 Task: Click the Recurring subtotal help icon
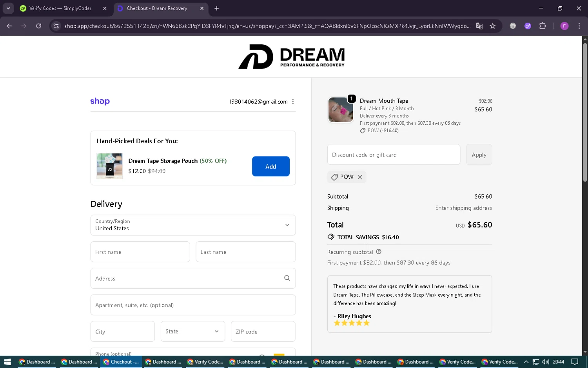click(379, 252)
